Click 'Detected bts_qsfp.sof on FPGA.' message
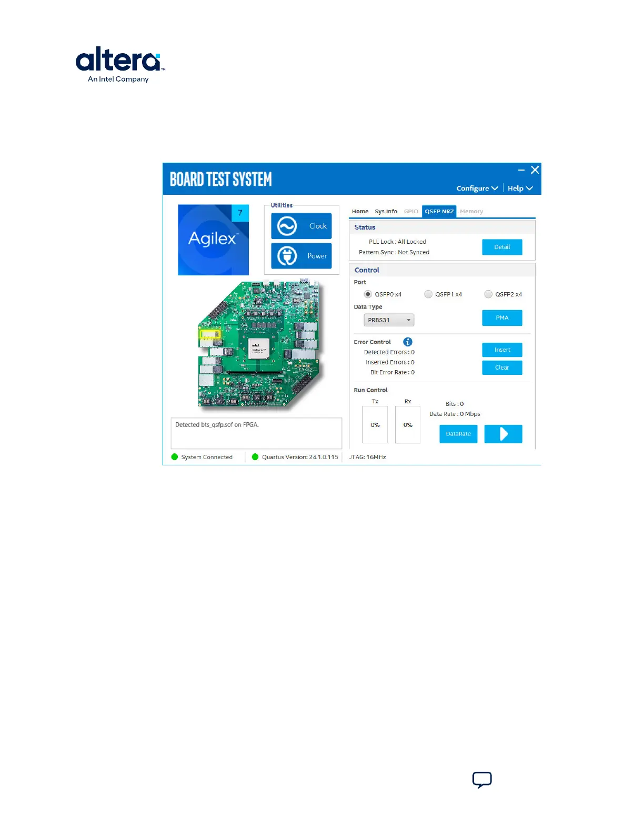This screenshot has height=834, width=644. pos(217,425)
